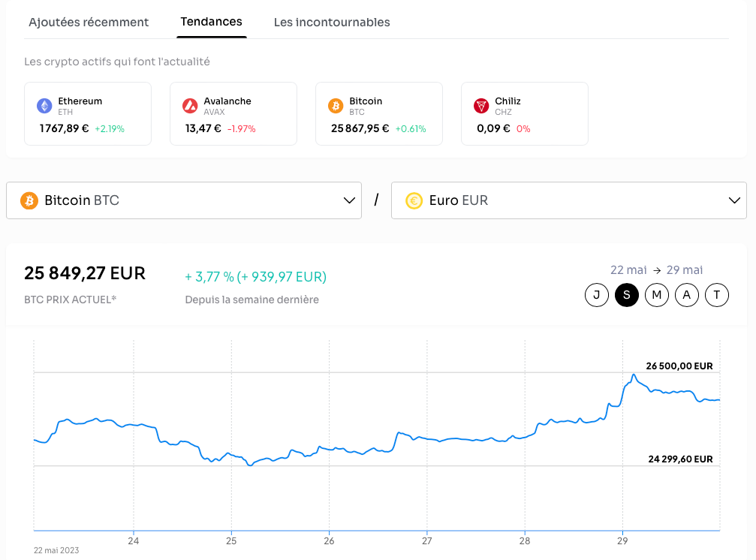Image resolution: width=756 pixels, height=560 pixels.
Task: Click the chart peak near 29 mai
Action: 634,375
